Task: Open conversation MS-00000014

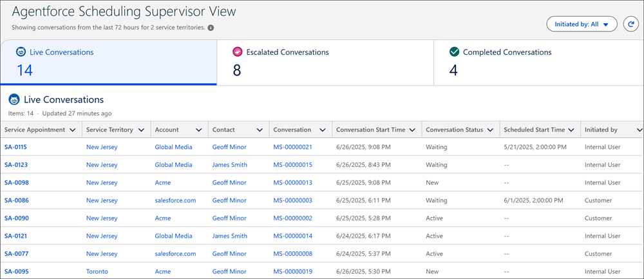Action: [x=293, y=236]
